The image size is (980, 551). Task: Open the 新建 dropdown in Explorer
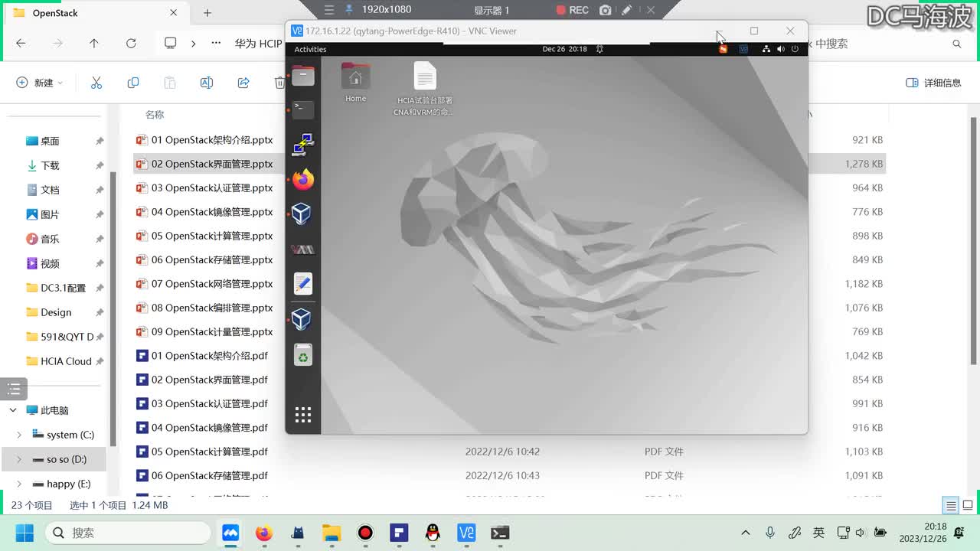[x=40, y=83]
